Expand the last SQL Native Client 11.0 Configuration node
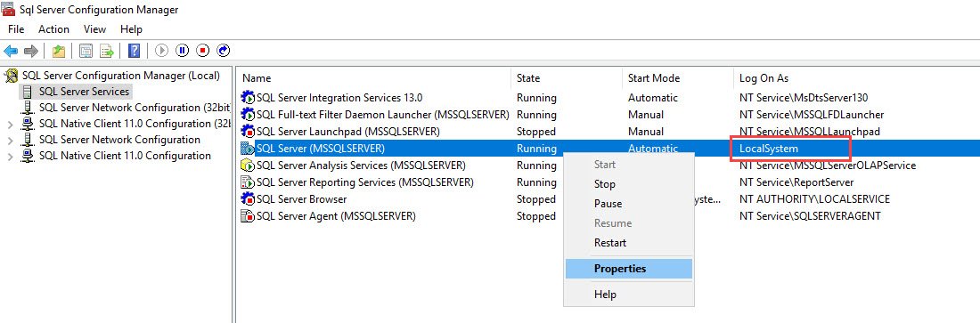 coord(10,157)
